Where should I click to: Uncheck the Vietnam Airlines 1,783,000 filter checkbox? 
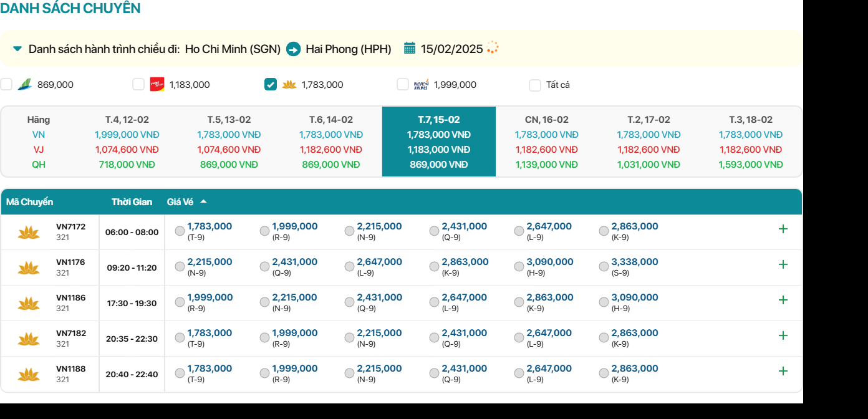coord(271,85)
